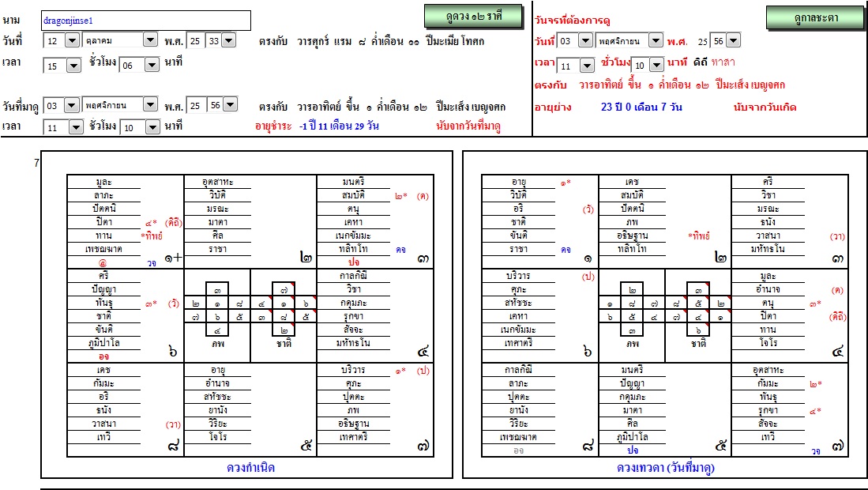Click the red label อายุย่าง
This screenshot has height=490, width=868.
553,107
